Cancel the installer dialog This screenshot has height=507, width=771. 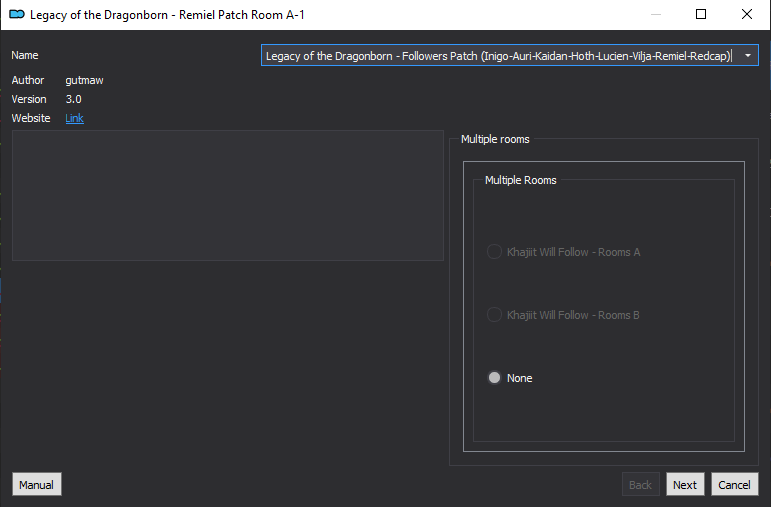pyautogui.click(x=734, y=485)
